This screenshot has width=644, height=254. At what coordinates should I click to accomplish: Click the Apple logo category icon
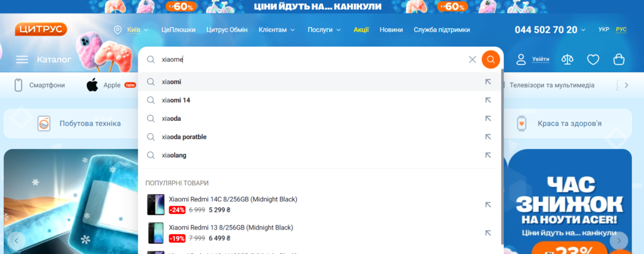[92, 85]
